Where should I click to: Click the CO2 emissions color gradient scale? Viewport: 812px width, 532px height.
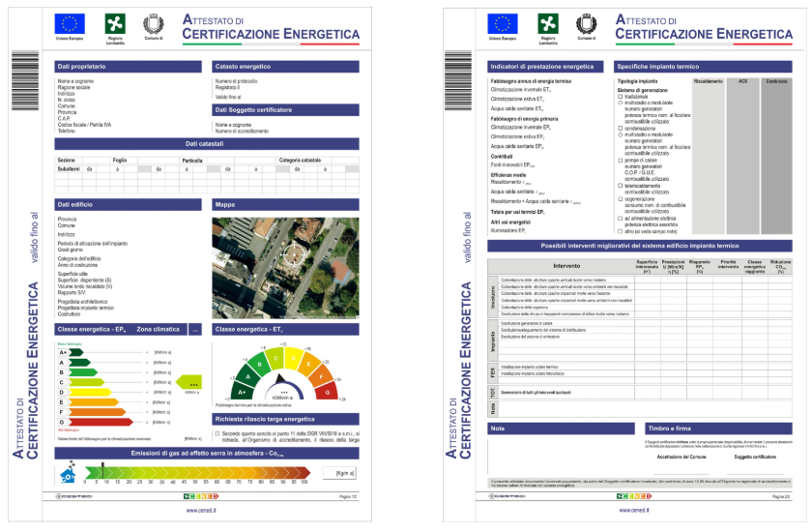pos(197,472)
